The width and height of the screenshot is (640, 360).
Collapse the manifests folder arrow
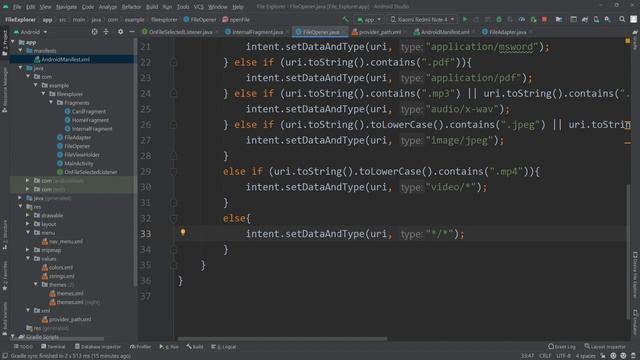(x=20, y=51)
